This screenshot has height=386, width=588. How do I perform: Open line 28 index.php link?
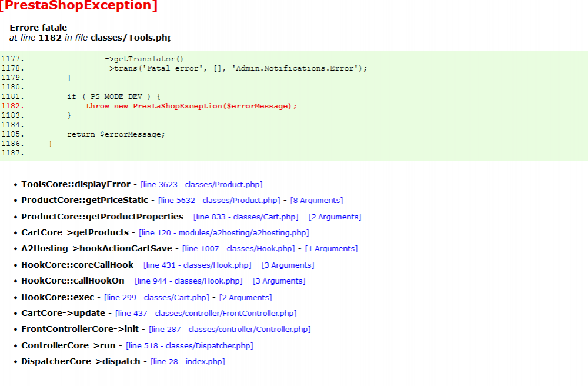[188, 362]
